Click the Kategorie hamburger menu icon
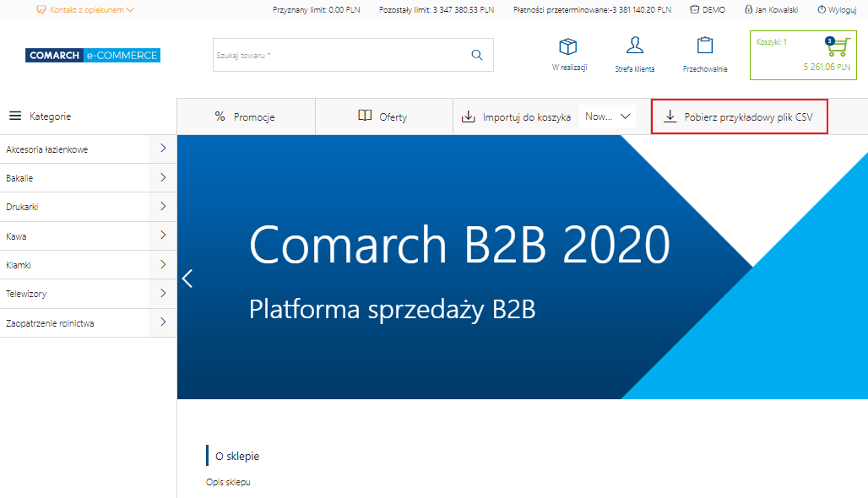 (x=15, y=116)
